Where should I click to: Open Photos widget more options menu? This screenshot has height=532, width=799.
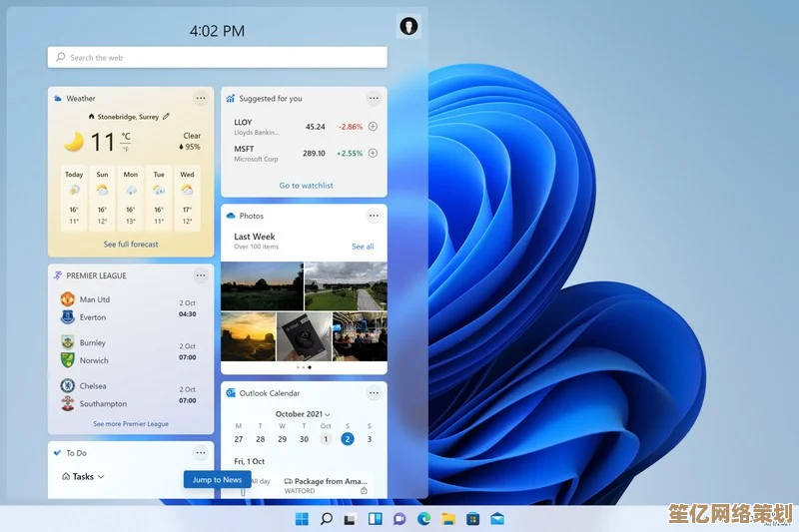pyautogui.click(x=374, y=216)
